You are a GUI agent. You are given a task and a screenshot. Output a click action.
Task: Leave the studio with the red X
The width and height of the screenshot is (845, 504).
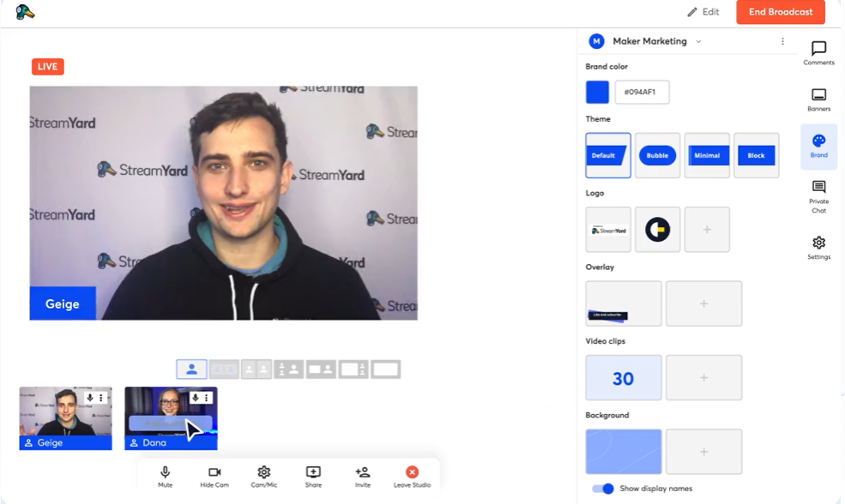(x=412, y=477)
